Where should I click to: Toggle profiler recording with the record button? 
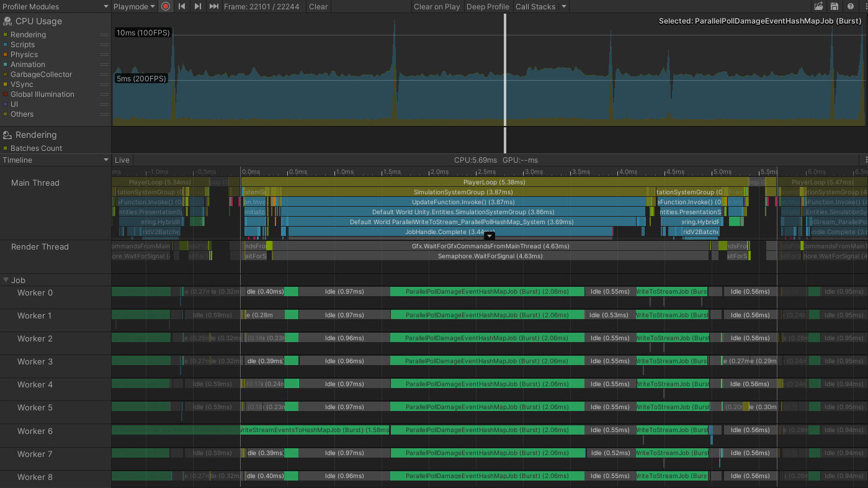(x=165, y=7)
